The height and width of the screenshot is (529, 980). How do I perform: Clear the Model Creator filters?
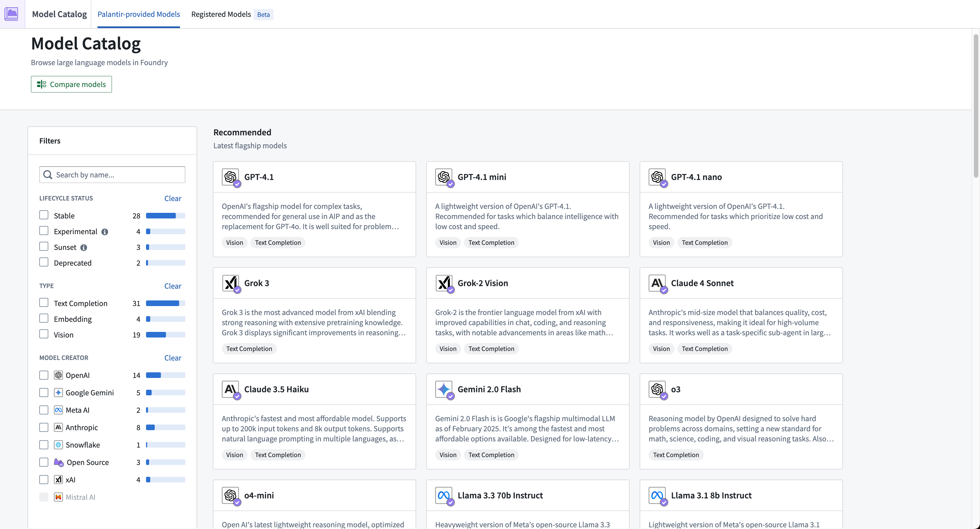click(x=173, y=358)
